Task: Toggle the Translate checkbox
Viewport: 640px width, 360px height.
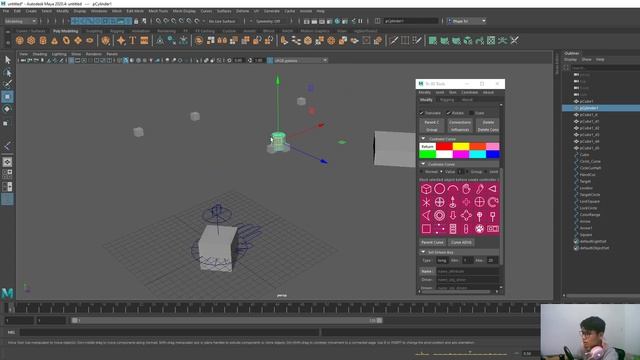Action: 422,113
